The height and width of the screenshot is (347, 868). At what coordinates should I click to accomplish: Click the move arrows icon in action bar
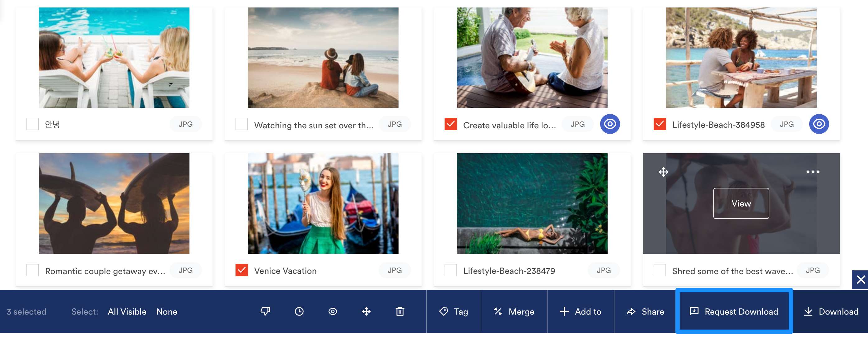click(x=366, y=311)
